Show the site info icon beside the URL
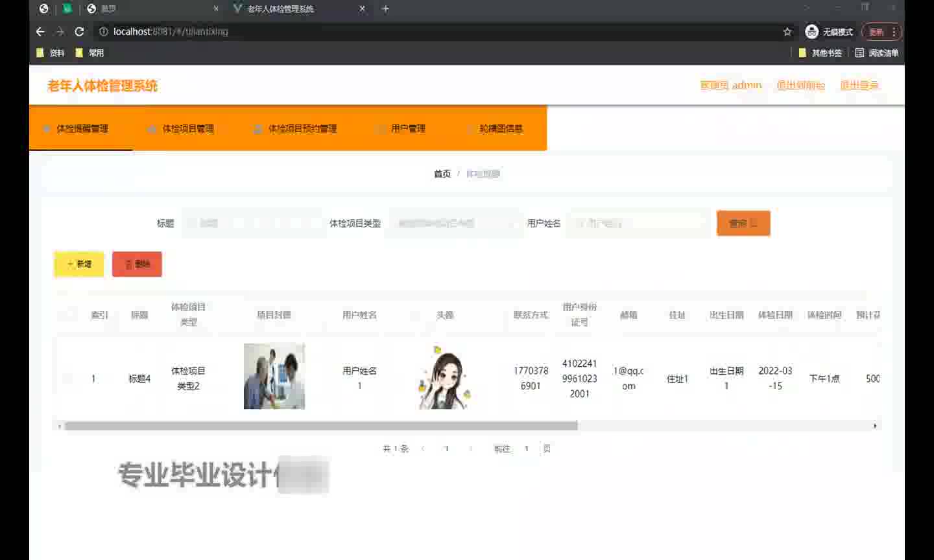Viewport: 934px width, 560px height. (x=103, y=32)
